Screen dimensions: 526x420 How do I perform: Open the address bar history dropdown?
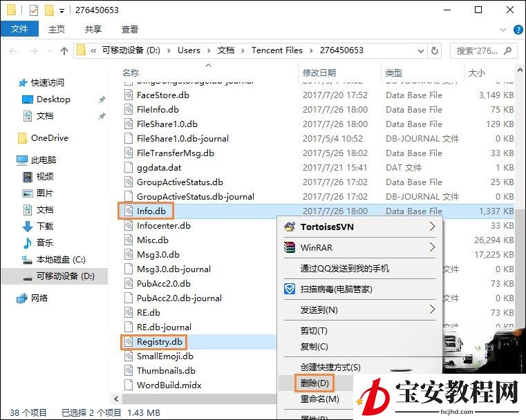tap(421, 51)
